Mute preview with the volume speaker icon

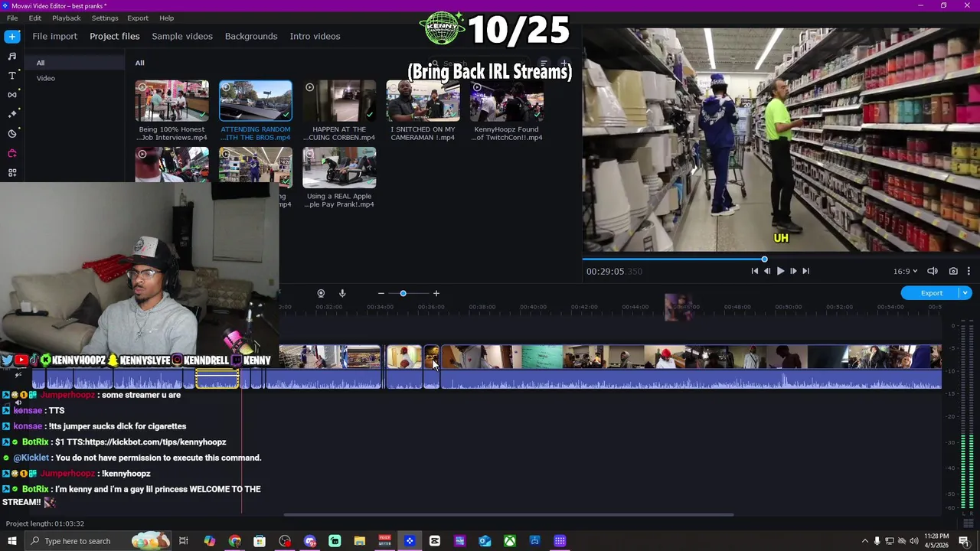[x=933, y=271]
